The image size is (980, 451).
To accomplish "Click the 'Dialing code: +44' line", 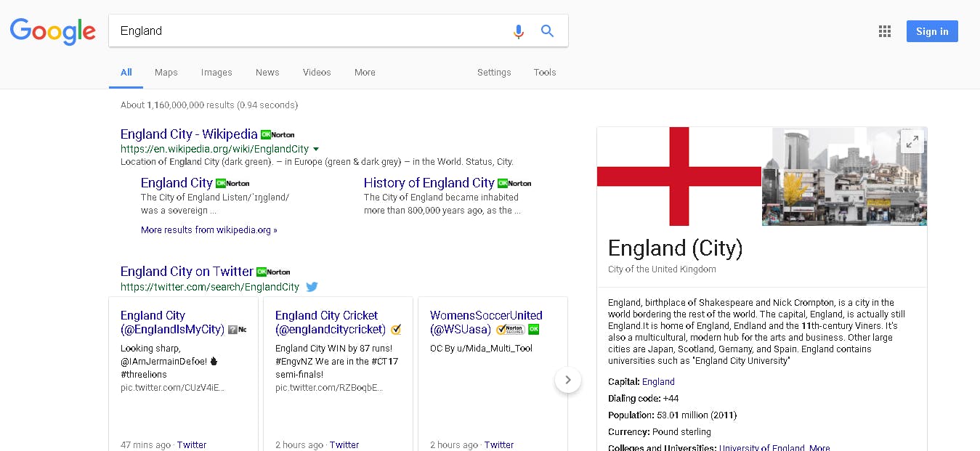I will click(x=643, y=398).
